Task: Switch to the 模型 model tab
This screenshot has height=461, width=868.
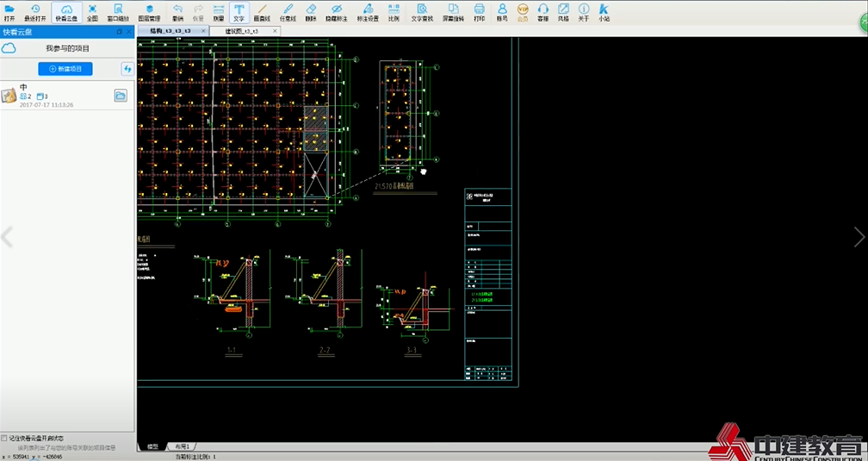Action: pyautogui.click(x=152, y=446)
